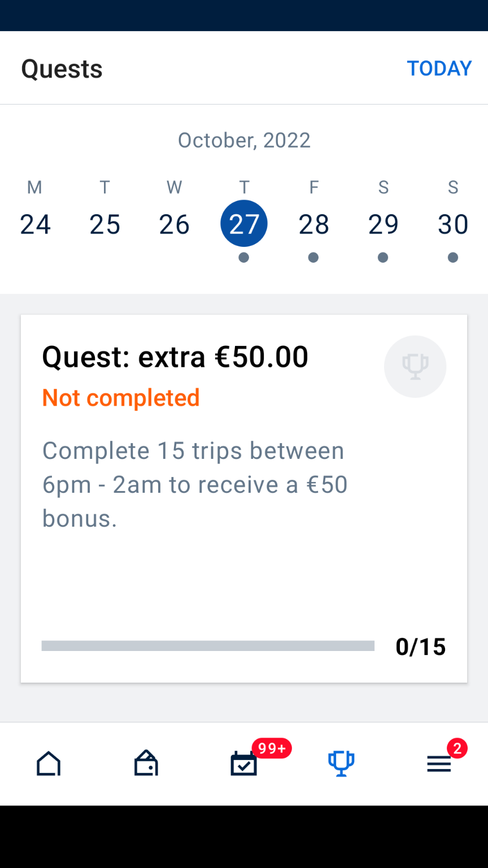Select Wednesday 26 date
Screen dimensions: 488x868
[x=174, y=224]
